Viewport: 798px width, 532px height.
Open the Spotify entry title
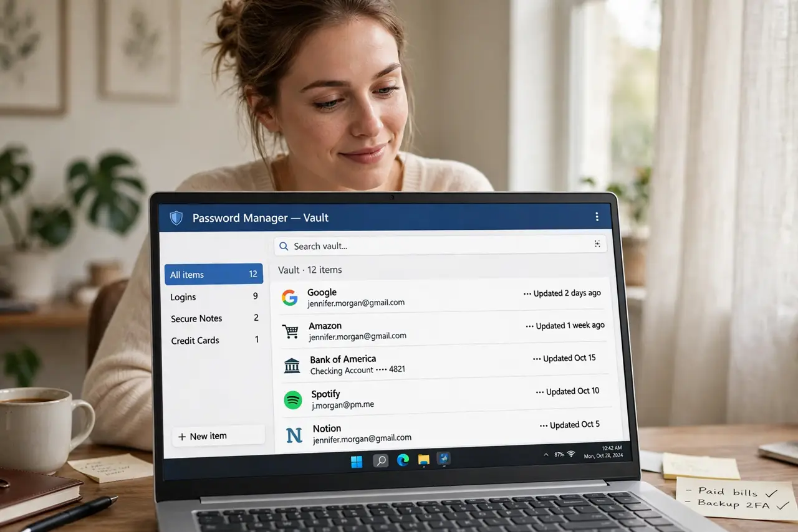coord(325,394)
